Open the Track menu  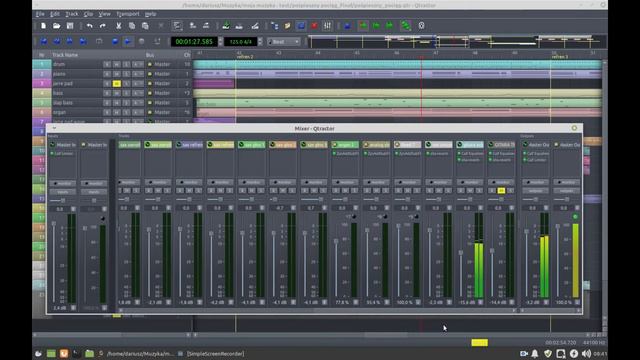pos(71,14)
